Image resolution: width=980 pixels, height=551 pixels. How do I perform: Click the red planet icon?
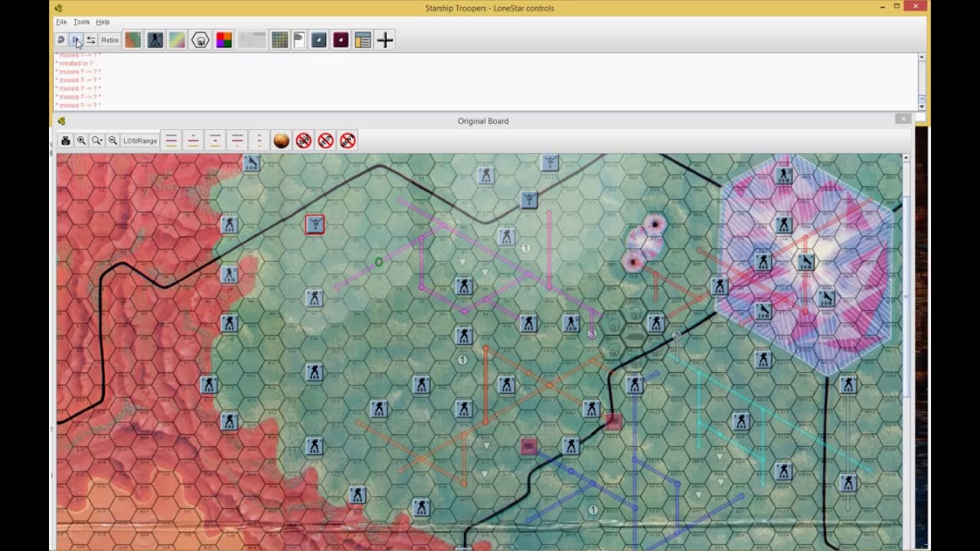[282, 141]
